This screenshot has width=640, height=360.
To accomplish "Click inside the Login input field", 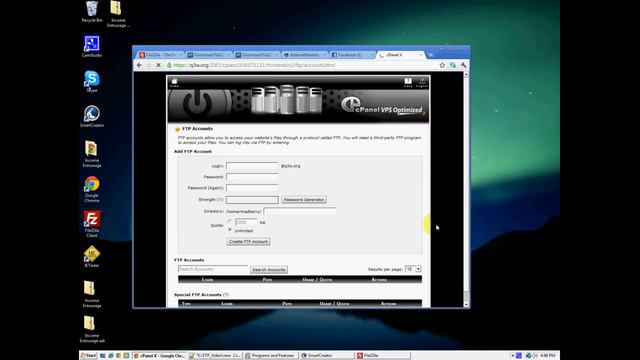I will click(x=252, y=166).
